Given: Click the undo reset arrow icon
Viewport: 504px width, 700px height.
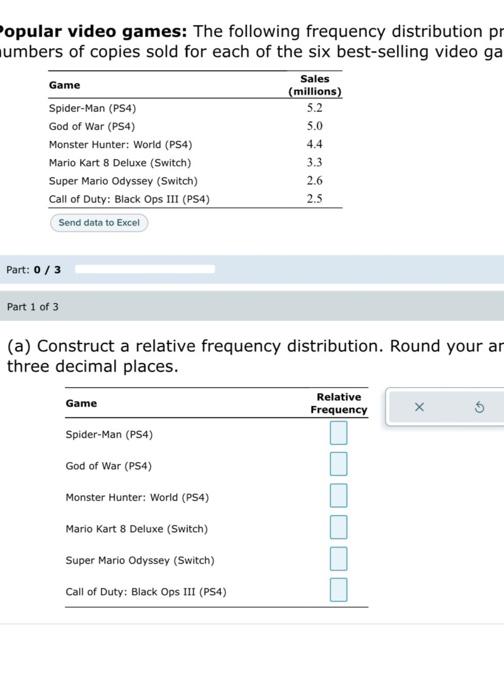Looking at the screenshot, I should tap(479, 407).
